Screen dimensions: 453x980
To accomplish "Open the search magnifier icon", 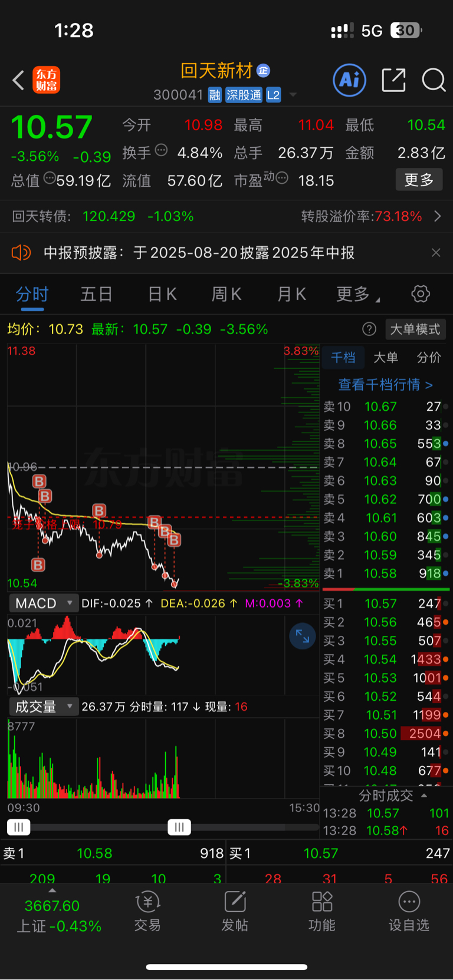I will (x=434, y=80).
